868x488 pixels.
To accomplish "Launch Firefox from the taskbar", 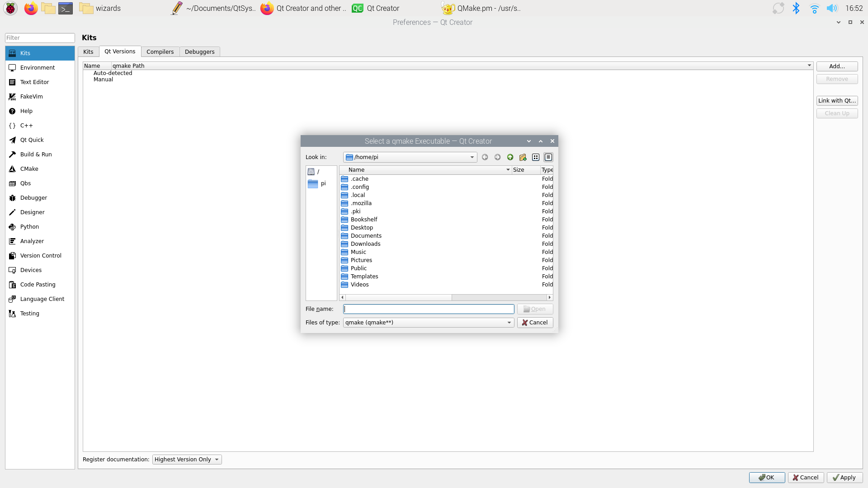I will tap(31, 8).
